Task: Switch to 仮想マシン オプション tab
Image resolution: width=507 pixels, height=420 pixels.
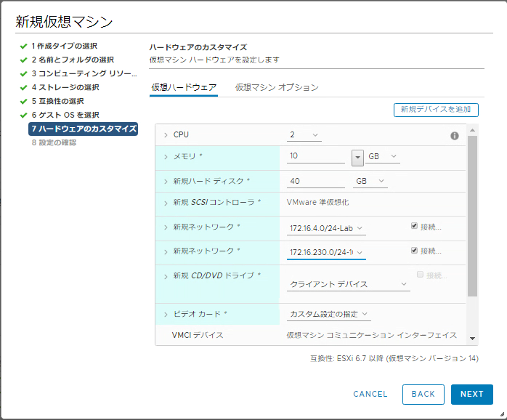Action: tap(277, 87)
